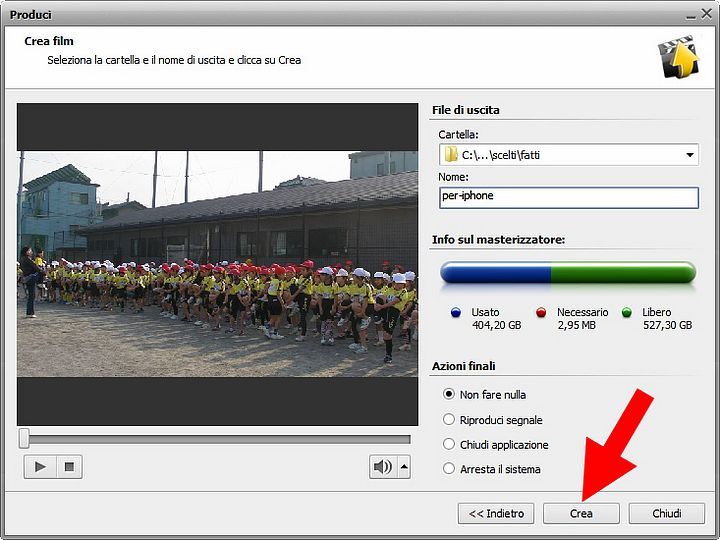Image resolution: width=720 pixels, height=540 pixels.
Task: Play the video preview
Action: [40, 467]
